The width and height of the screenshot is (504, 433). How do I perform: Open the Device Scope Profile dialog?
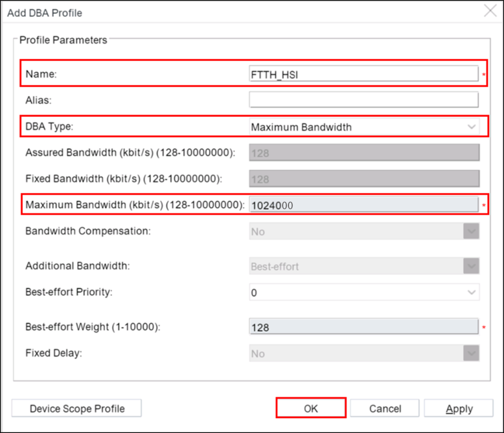click(x=76, y=407)
